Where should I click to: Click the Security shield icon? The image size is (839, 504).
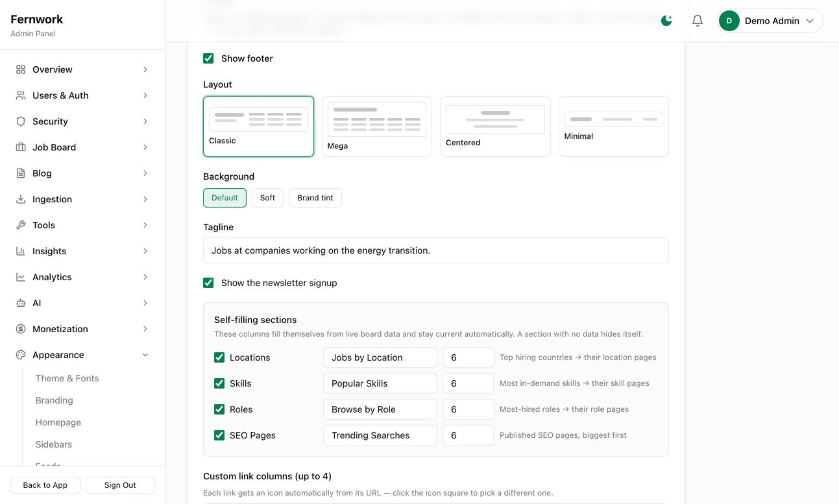[21, 121]
